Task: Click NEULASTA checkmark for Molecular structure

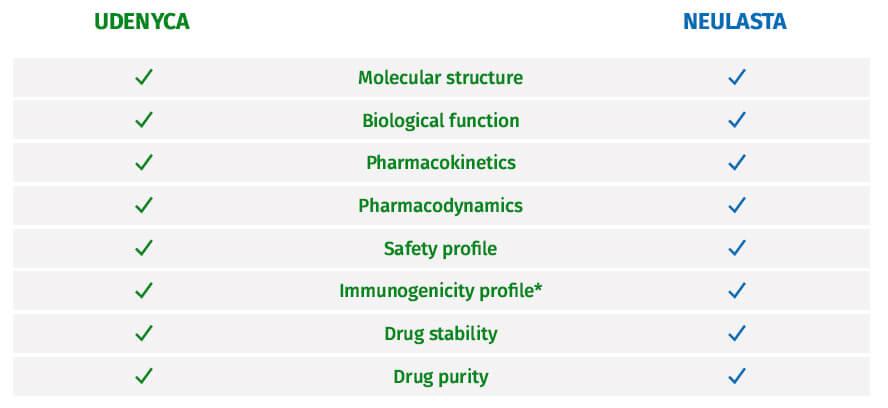Action: click(737, 77)
